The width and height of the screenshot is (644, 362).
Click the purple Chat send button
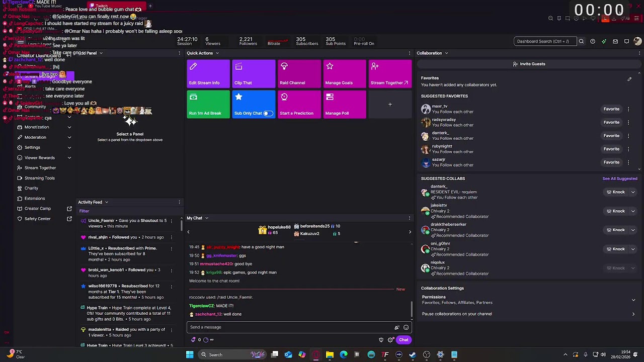[x=404, y=340]
